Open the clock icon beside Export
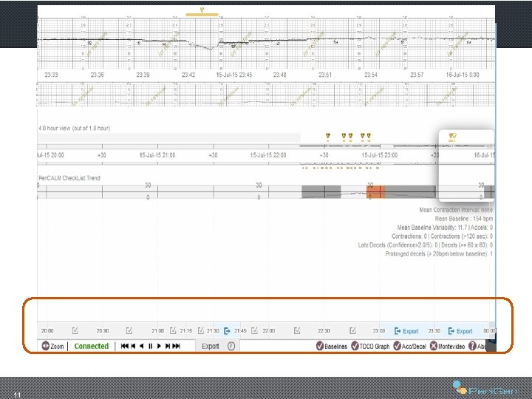 click(231, 346)
